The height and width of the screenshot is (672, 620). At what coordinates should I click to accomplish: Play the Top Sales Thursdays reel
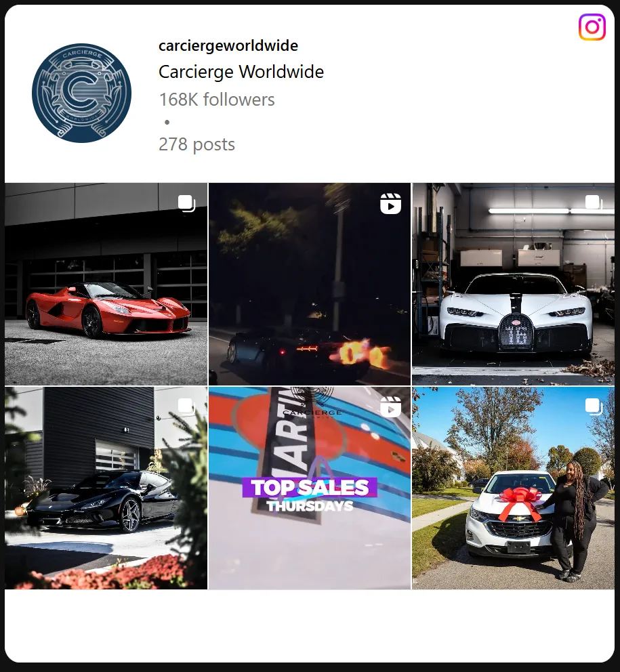click(x=310, y=488)
